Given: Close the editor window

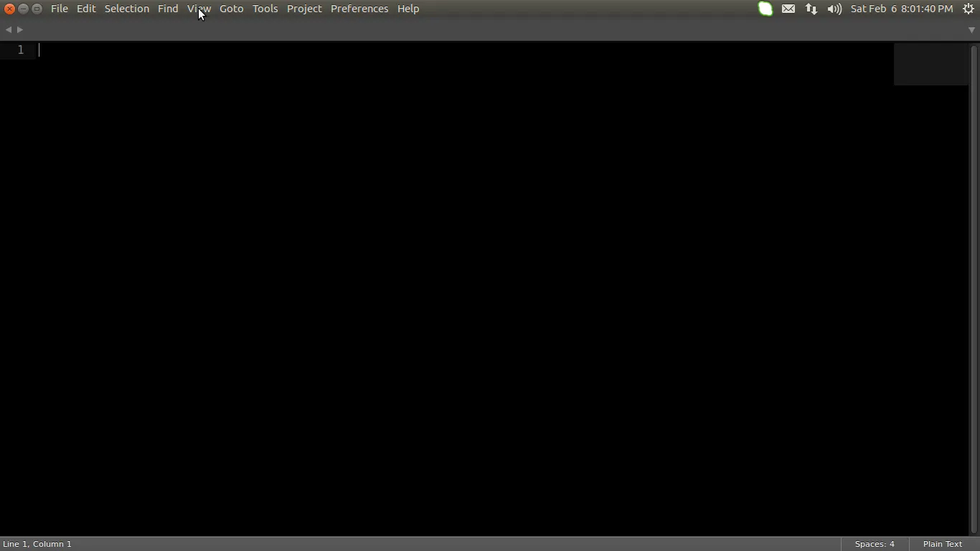Looking at the screenshot, I should click(x=9, y=9).
